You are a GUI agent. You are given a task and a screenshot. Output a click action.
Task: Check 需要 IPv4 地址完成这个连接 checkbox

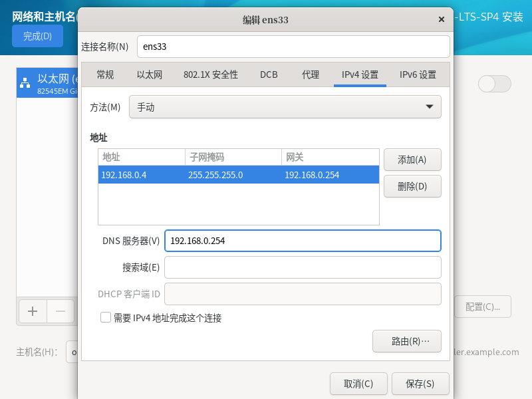106,318
